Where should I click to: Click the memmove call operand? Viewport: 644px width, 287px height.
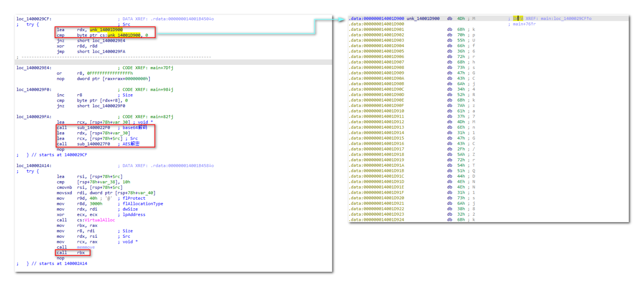pyautogui.click(x=86, y=247)
